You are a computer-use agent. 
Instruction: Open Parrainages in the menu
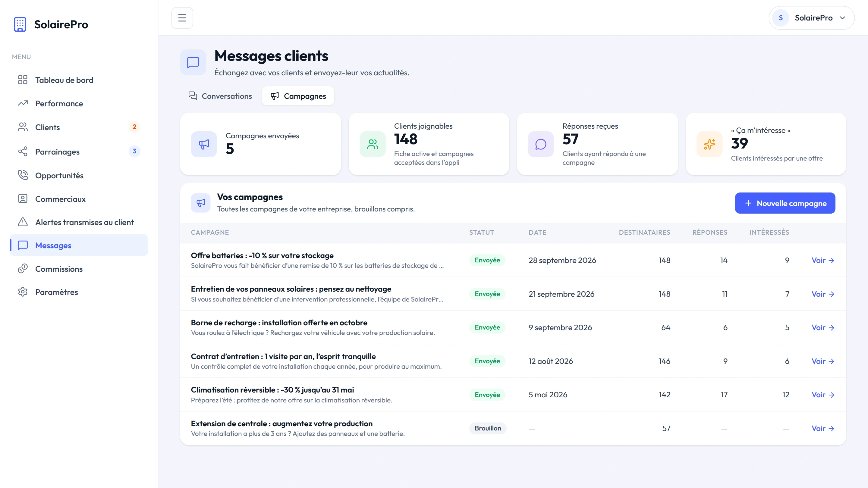tap(79, 152)
